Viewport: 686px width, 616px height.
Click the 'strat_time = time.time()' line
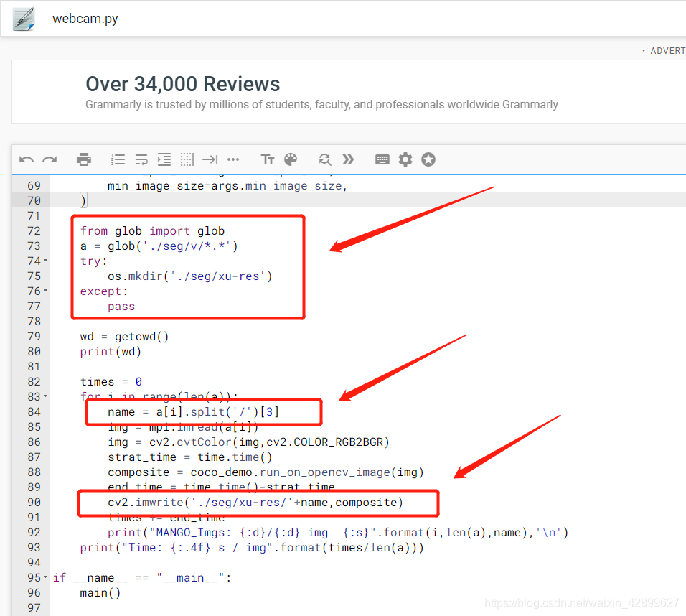pyautogui.click(x=190, y=457)
